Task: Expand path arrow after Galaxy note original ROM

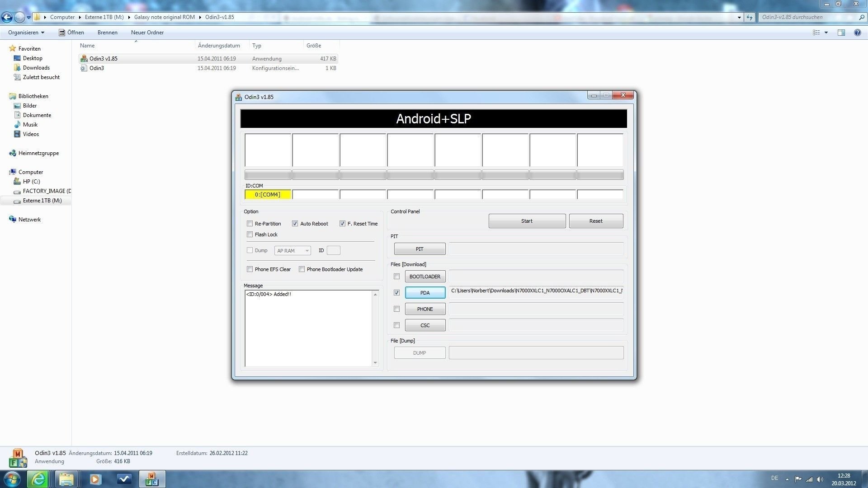Action: click(x=200, y=17)
